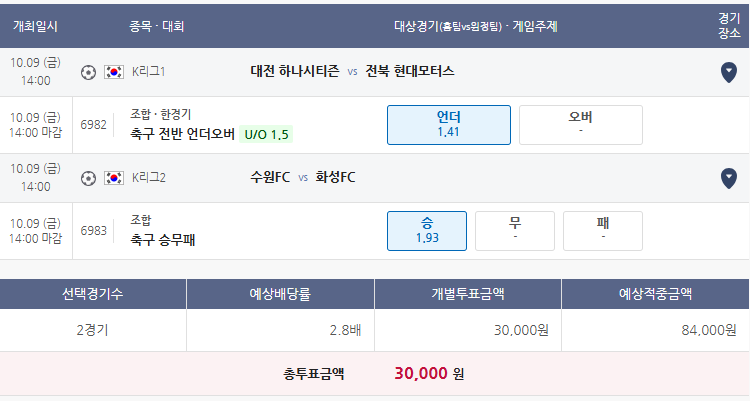Click the location pin icon for 수원FC match

click(728, 178)
